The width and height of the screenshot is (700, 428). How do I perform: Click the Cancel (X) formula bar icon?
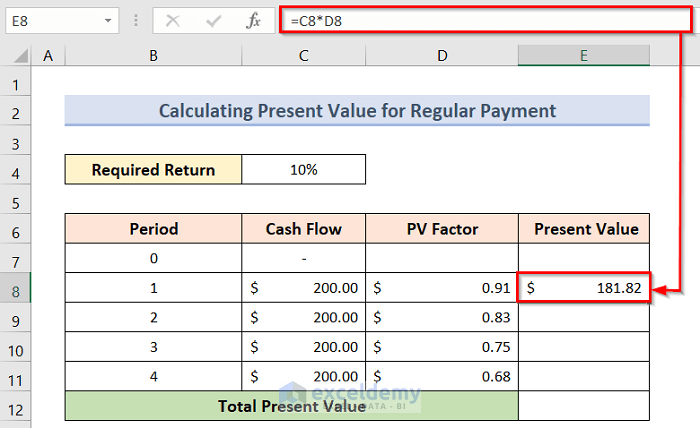173,19
